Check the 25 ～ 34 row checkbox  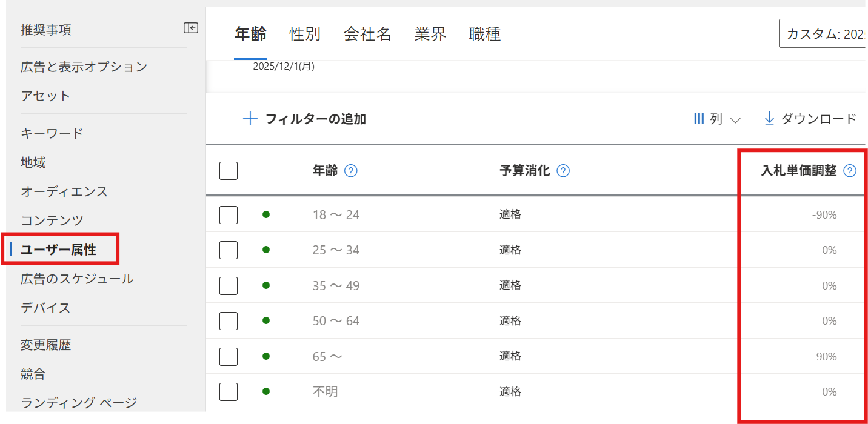point(228,250)
